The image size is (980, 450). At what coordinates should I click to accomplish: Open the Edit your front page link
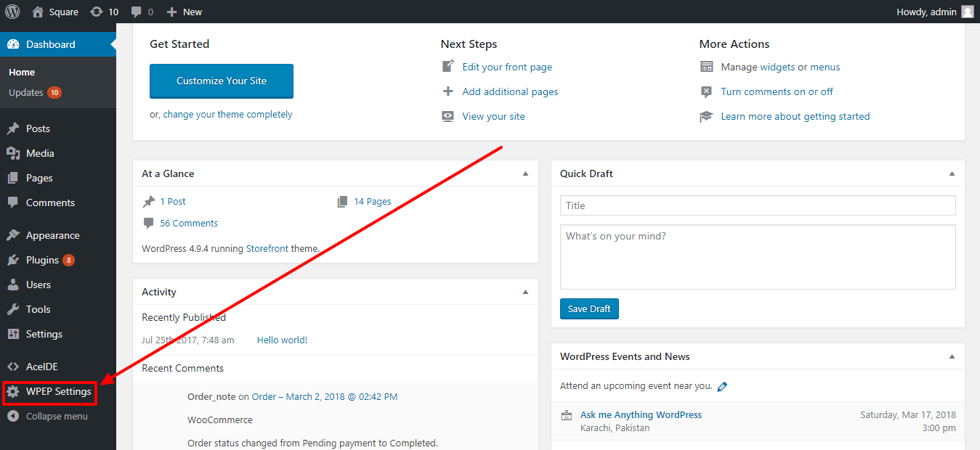click(x=507, y=67)
